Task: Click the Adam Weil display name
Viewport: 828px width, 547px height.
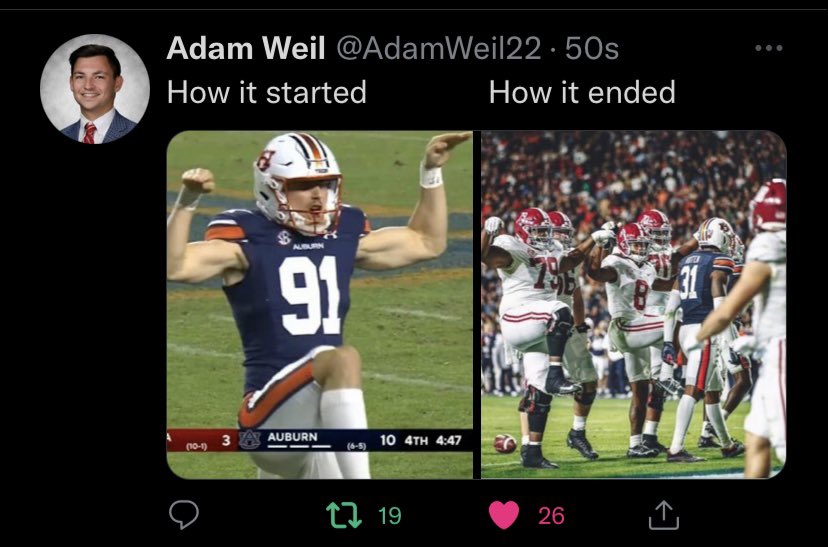Action: click(246, 49)
